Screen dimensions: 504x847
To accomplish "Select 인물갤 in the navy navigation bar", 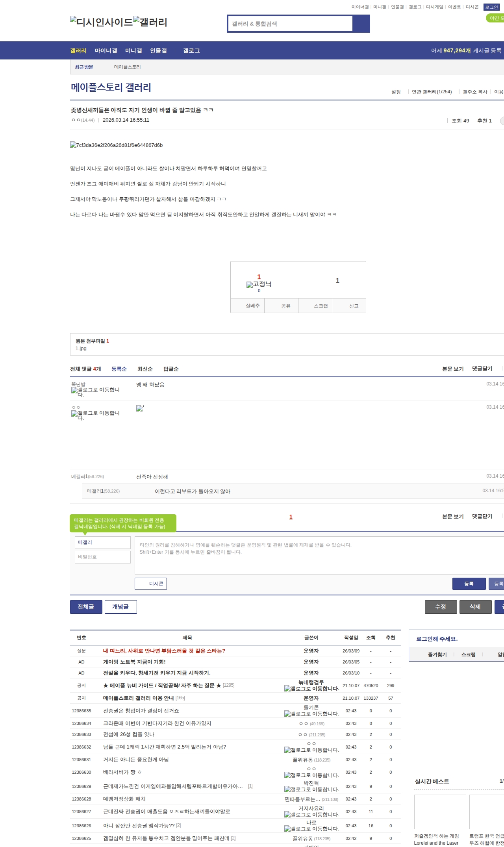I will click(158, 50).
